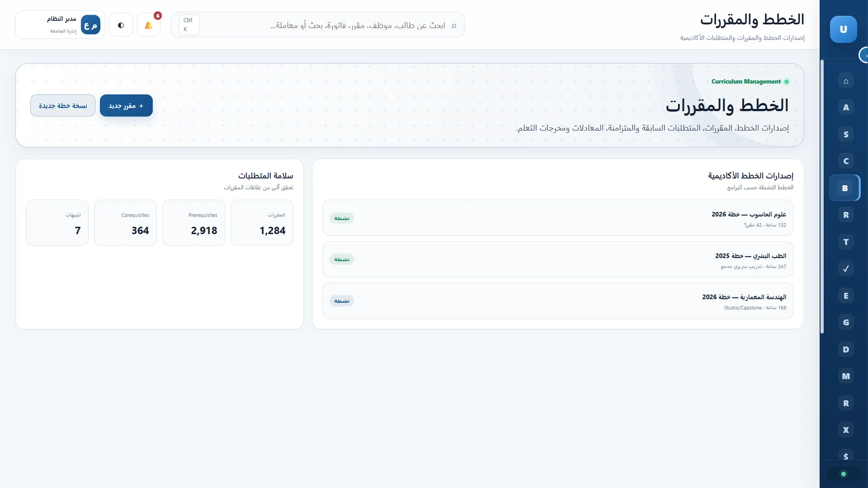Screen dimensions: 868x488
Task: Select the المقررات 1,284 stat card
Action: (x=262, y=223)
